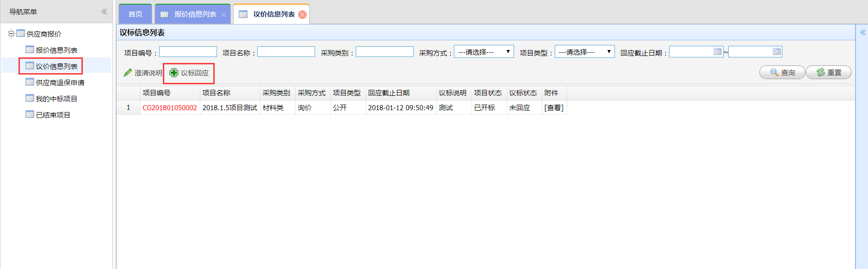This screenshot has width=868, height=269.
Task: Collapse the navigation menu panel
Action: (x=104, y=12)
